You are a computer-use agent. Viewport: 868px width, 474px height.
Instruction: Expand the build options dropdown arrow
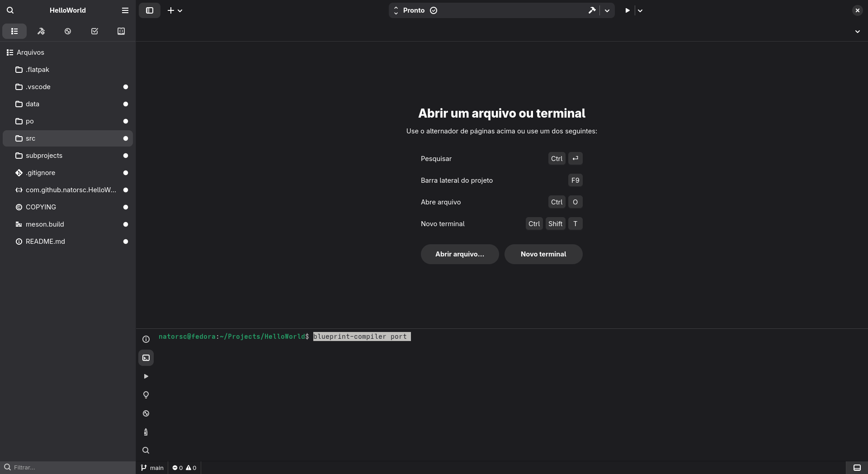click(607, 10)
